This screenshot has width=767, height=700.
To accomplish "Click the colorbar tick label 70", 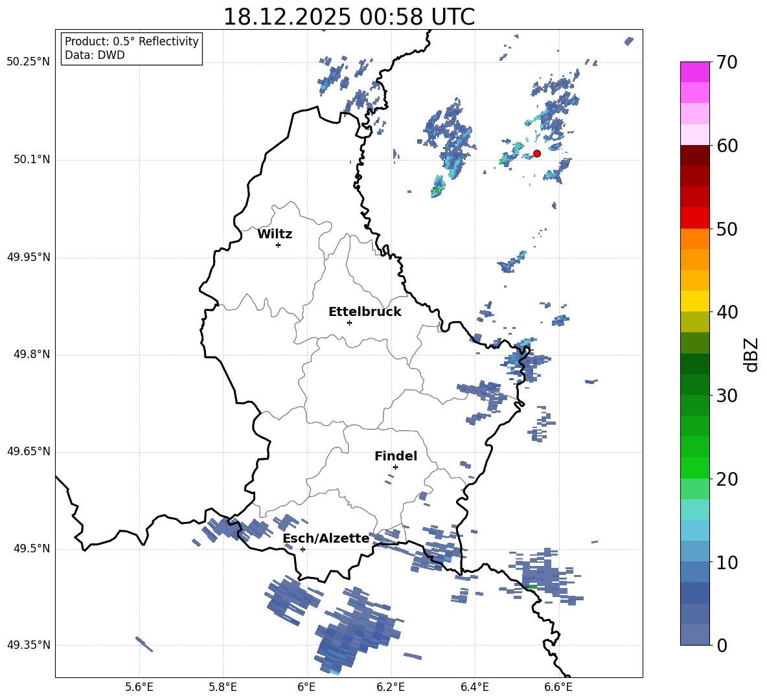I will click(727, 62).
